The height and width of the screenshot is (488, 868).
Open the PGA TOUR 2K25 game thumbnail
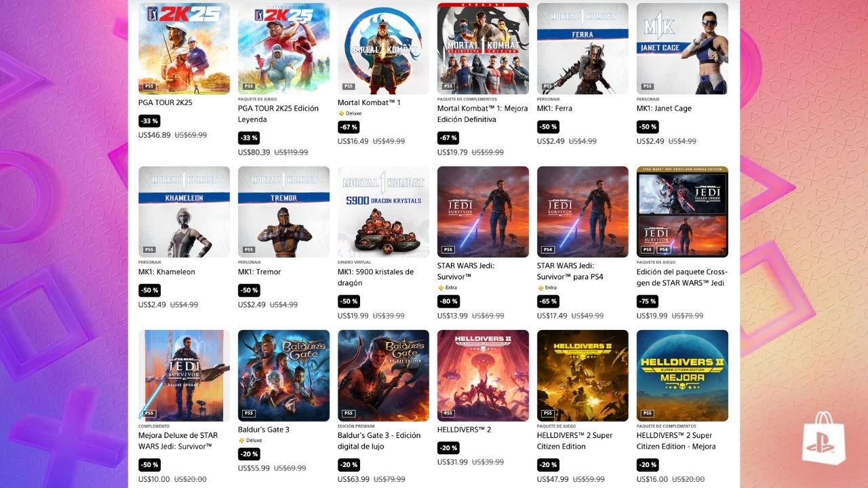pos(184,48)
